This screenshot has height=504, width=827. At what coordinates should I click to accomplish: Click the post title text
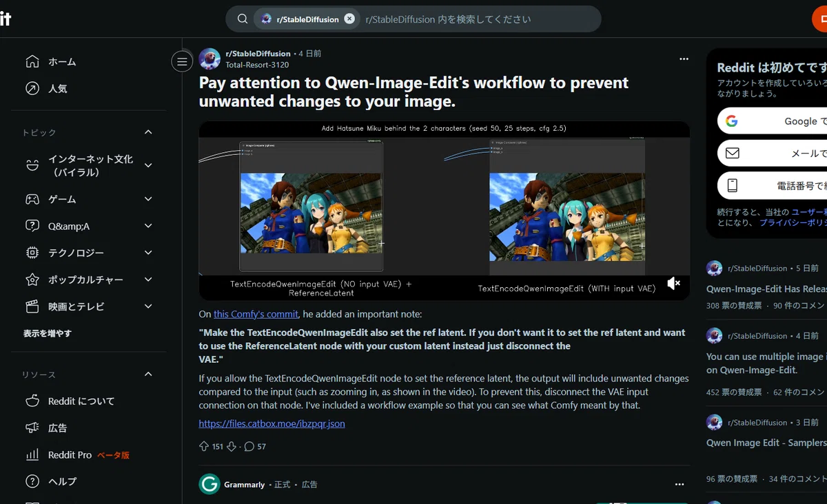[413, 92]
